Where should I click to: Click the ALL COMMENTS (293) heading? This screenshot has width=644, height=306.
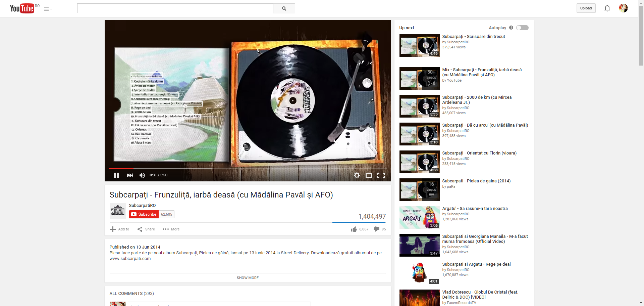pos(131,294)
